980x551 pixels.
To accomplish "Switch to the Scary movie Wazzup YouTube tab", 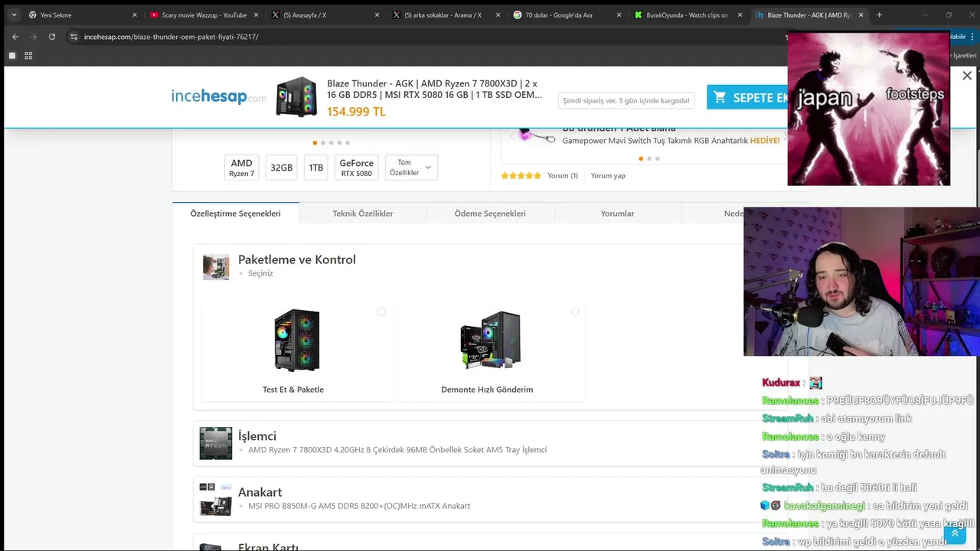I will [x=204, y=15].
